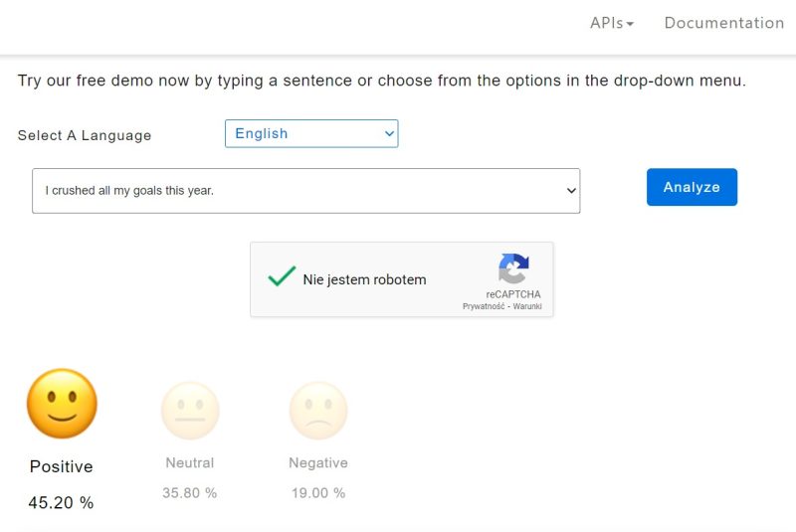This screenshot has height=532, width=796.
Task: Open the Prywatność privacy link
Action: click(485, 306)
